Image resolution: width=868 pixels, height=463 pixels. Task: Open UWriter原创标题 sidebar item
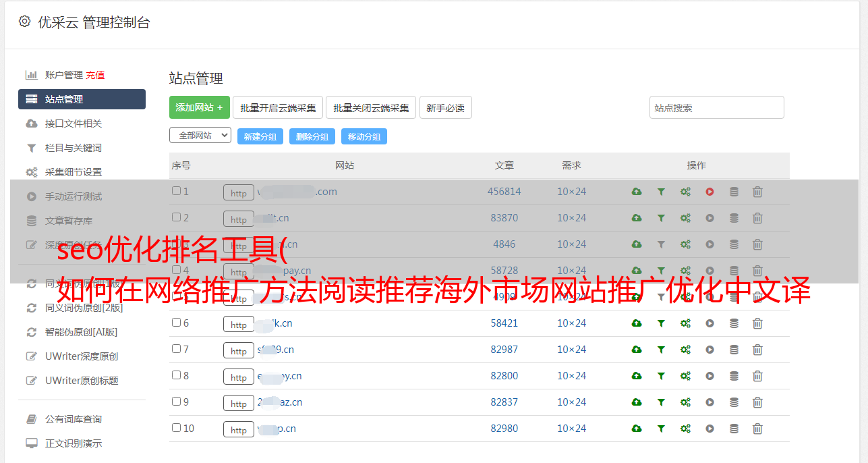(82, 381)
